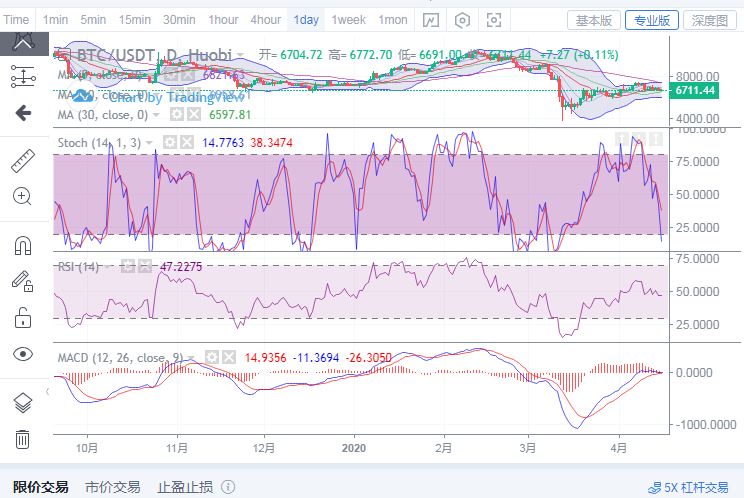Screen dimensions: 744x498
Task: Toggle magnet mode
Action: click(x=23, y=246)
